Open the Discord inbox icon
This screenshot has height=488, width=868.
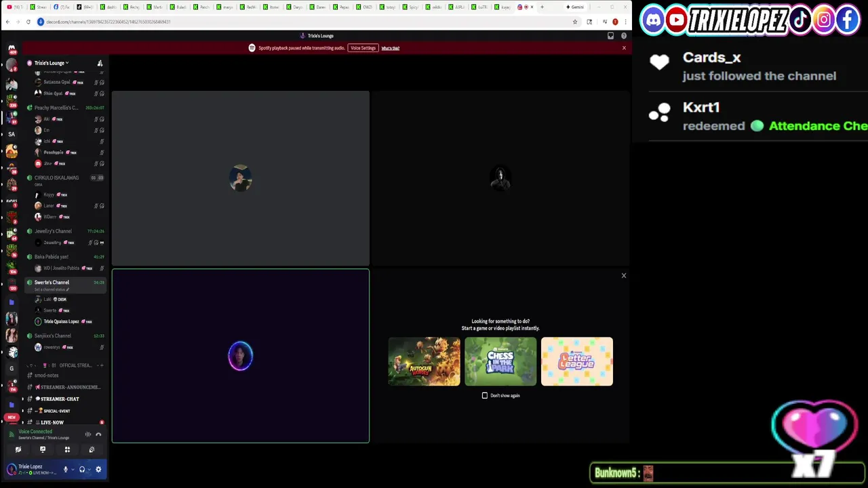[x=610, y=36]
